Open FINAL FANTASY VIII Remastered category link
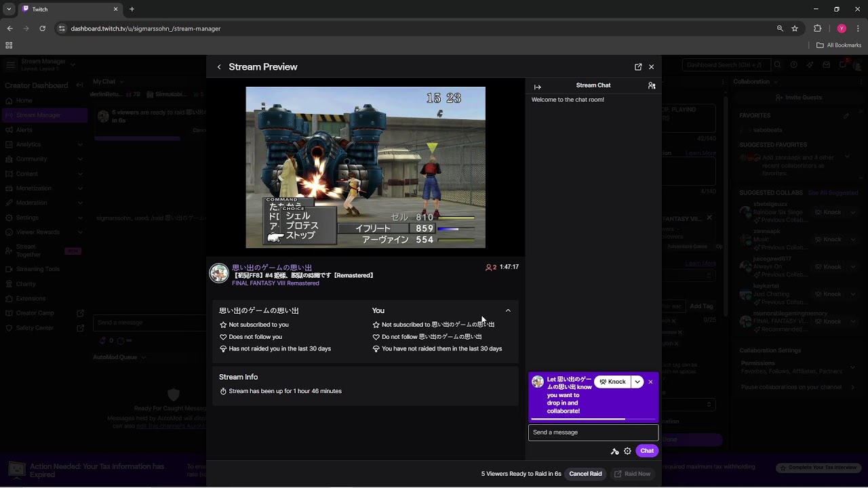 click(275, 283)
